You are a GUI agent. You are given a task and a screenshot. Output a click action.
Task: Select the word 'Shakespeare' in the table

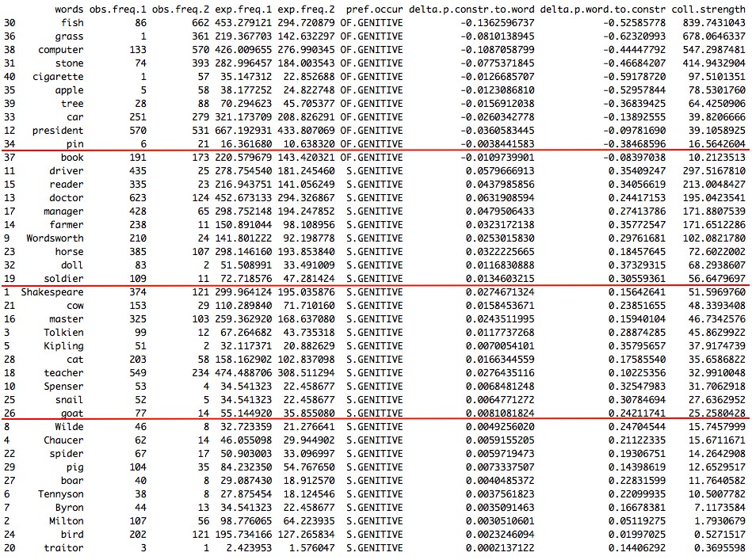tap(52, 292)
